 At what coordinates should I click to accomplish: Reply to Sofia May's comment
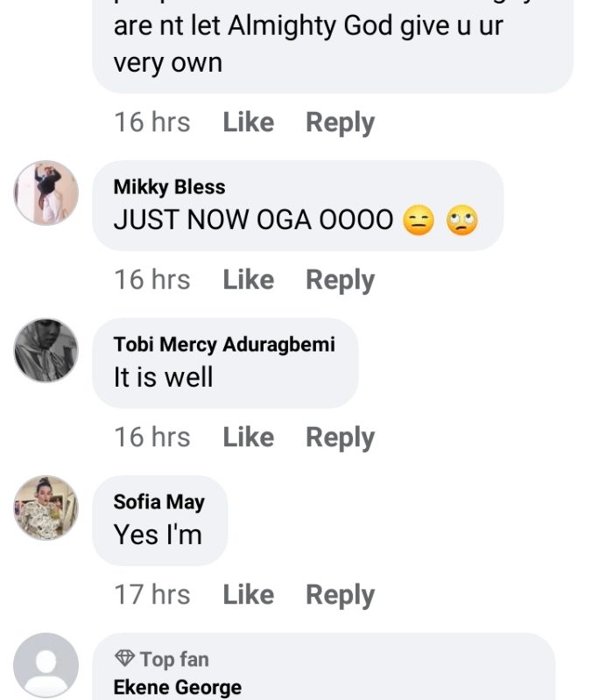coord(340,595)
